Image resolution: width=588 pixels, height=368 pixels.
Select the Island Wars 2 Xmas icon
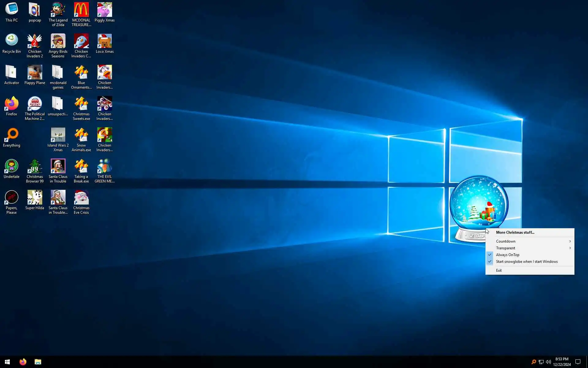pos(58,135)
